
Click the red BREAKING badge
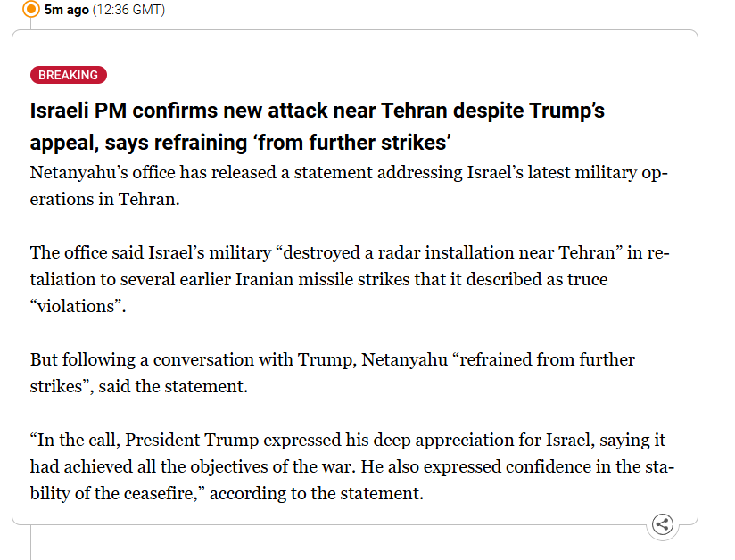coord(69,75)
